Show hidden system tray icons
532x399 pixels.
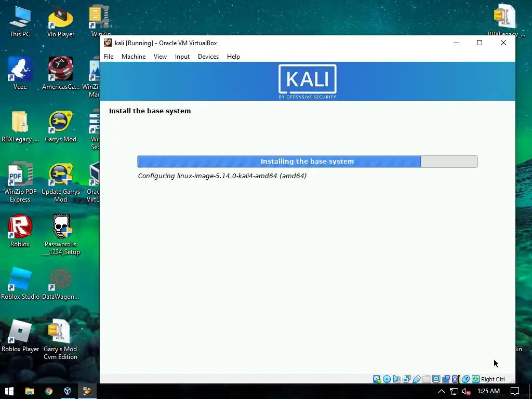(441, 391)
